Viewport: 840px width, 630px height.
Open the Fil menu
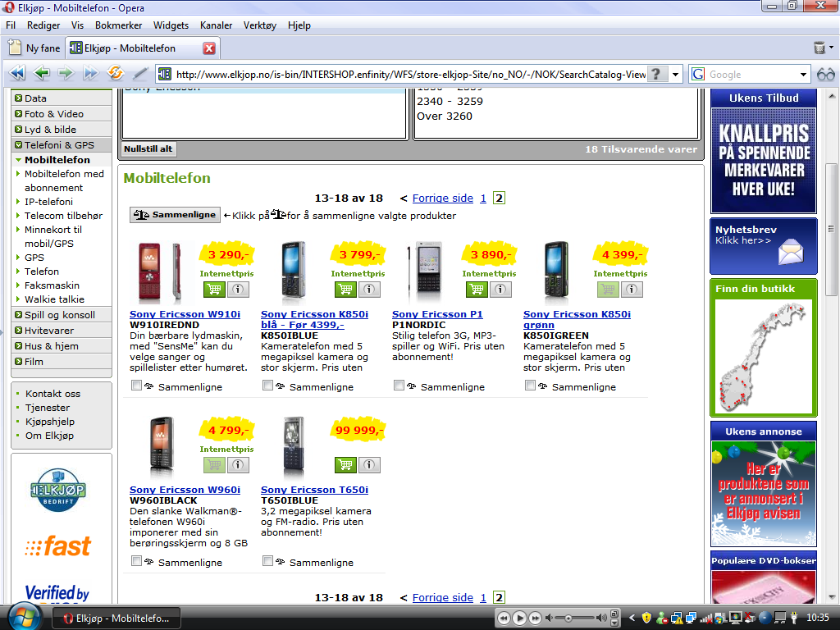point(11,25)
